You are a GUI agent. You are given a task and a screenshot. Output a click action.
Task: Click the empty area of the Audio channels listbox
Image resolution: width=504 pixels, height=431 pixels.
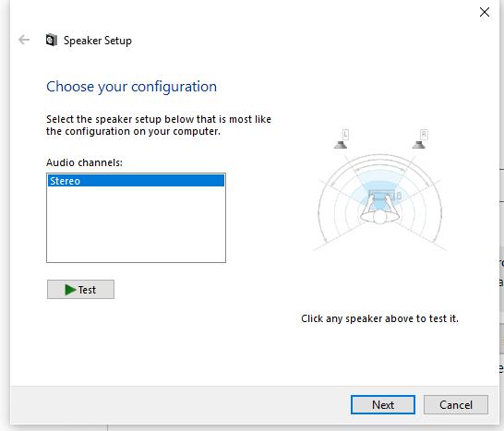[x=136, y=224]
